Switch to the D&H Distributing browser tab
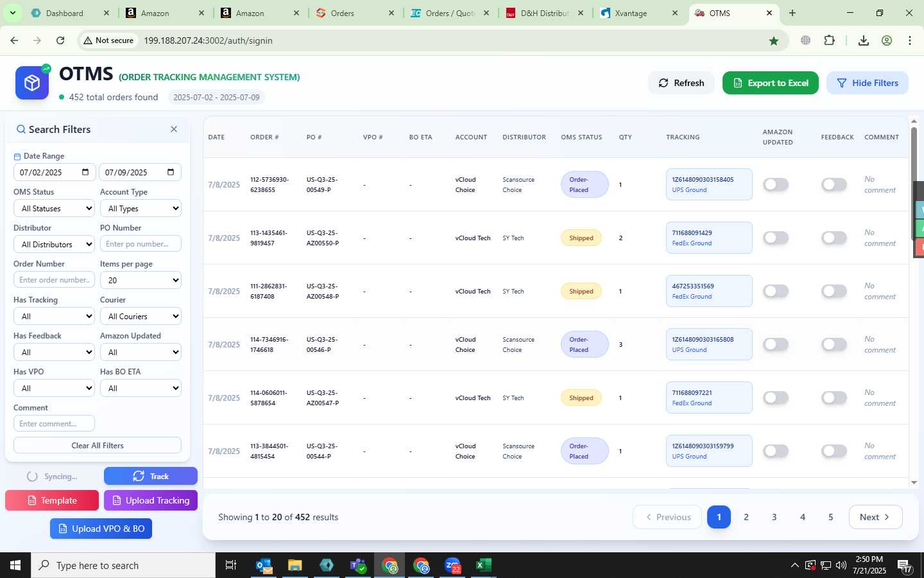The image size is (924, 578). coord(544,13)
